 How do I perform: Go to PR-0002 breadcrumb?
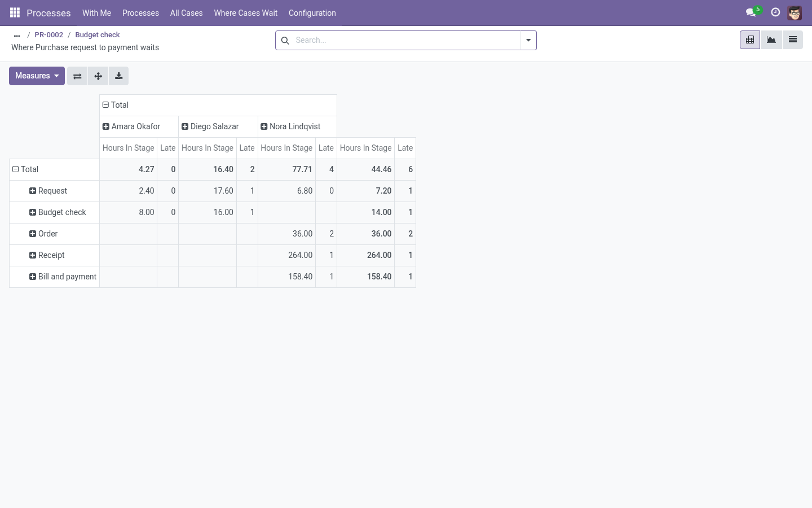[x=49, y=35]
